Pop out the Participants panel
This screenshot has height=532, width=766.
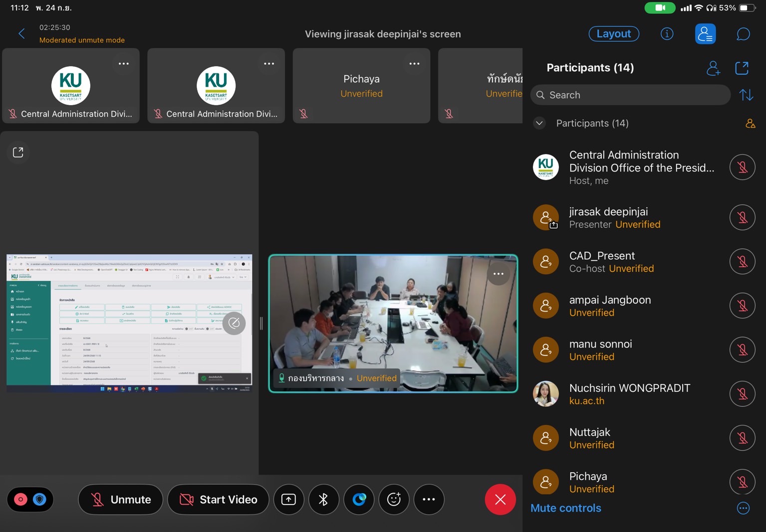[742, 68]
